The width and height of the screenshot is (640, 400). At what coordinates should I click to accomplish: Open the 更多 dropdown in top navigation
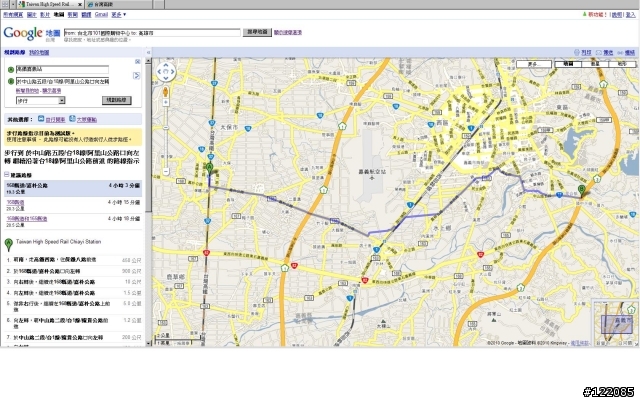pos(118,15)
